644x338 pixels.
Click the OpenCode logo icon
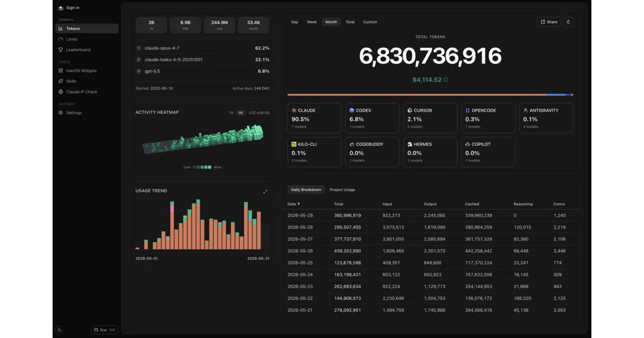(467, 110)
